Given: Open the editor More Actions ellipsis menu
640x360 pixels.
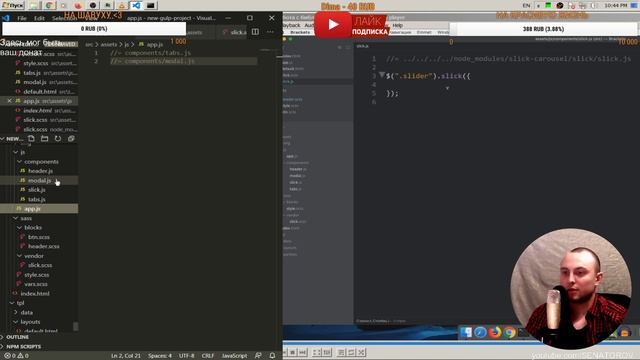Looking at the screenshot, I should tap(270, 32).
